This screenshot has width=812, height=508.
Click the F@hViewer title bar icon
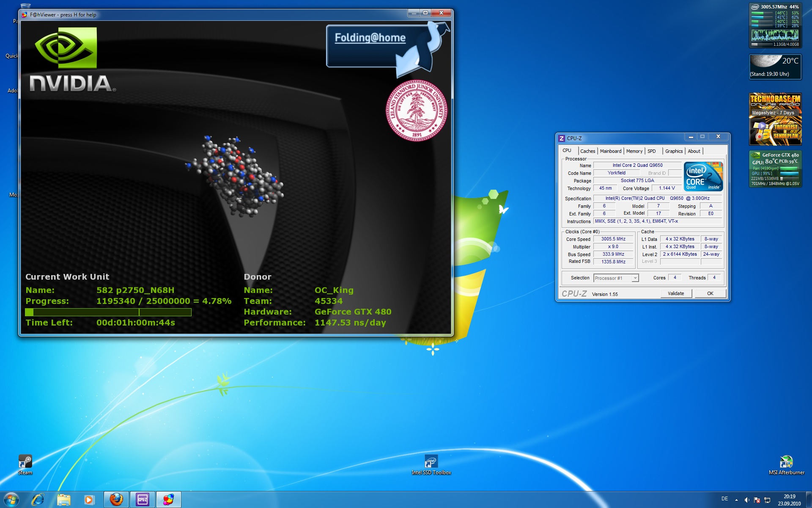[25, 14]
